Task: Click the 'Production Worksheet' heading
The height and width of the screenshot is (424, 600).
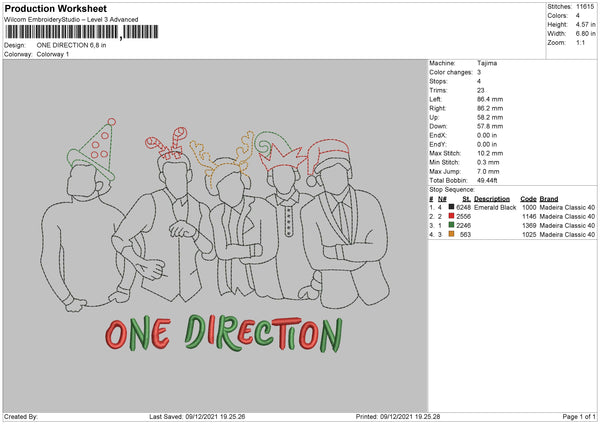Action: (x=55, y=8)
